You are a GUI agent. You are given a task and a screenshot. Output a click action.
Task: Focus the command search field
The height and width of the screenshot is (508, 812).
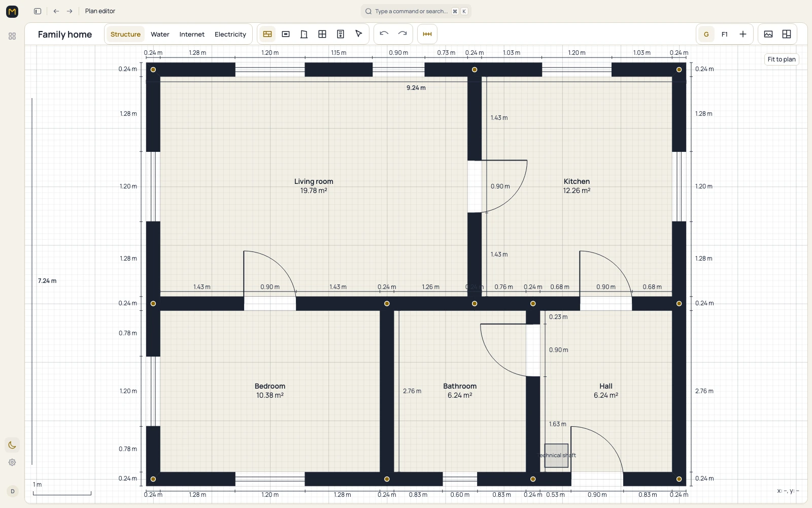416,11
